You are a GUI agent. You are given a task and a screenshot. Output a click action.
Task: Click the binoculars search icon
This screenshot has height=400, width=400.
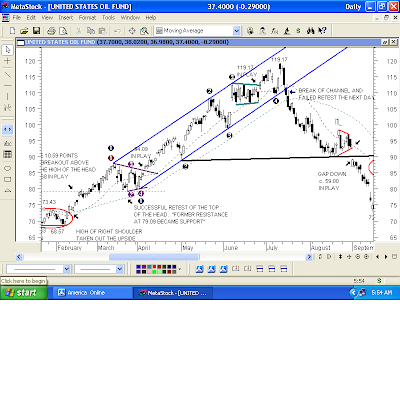tap(311, 31)
